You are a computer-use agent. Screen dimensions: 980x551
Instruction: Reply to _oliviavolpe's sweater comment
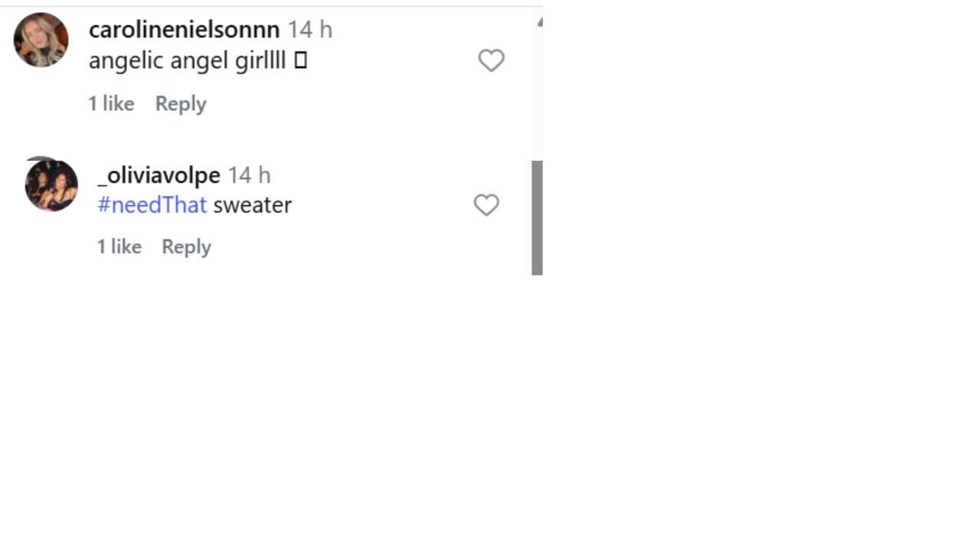[x=186, y=247]
